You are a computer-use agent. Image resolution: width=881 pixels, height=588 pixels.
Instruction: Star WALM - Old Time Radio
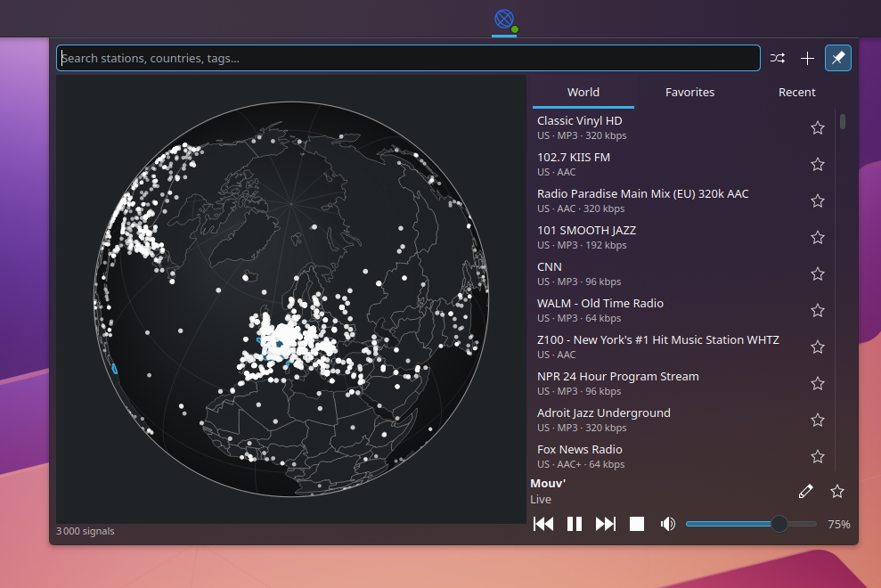[x=818, y=310]
